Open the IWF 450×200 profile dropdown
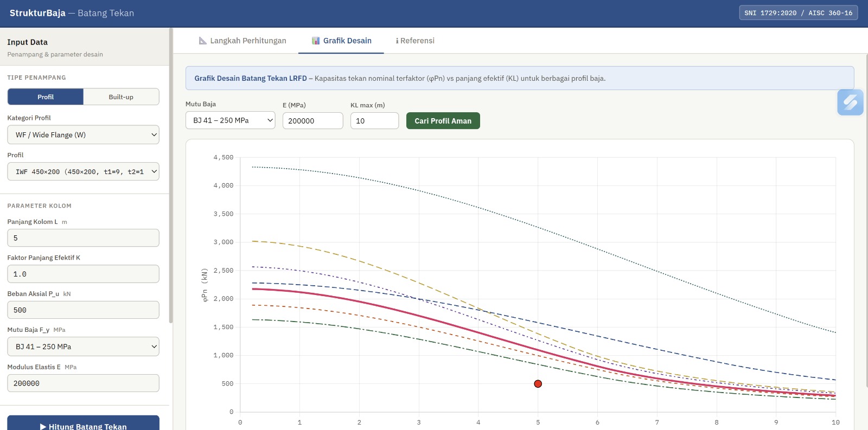 pos(83,172)
